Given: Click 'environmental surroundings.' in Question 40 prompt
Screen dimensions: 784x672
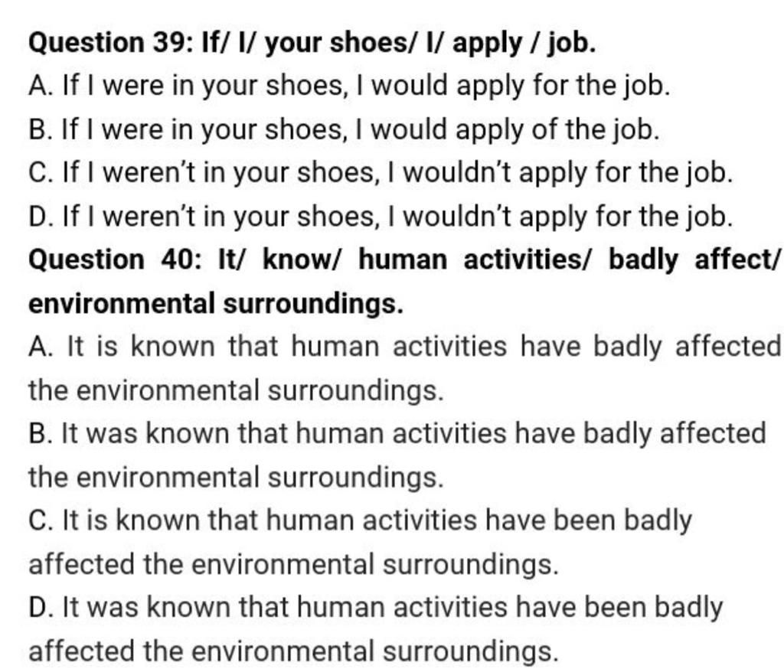Looking at the screenshot, I should [216, 304].
